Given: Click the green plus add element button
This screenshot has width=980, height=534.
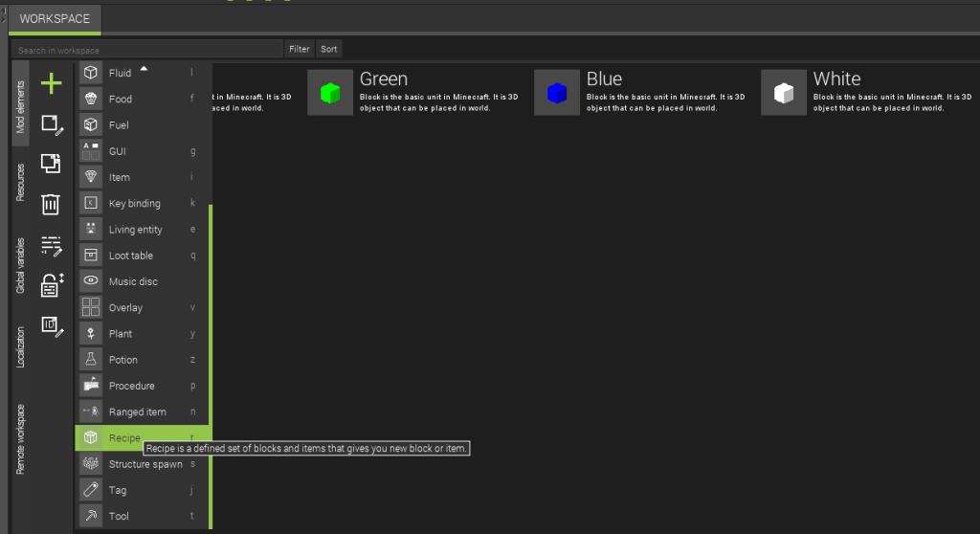Looking at the screenshot, I should pyautogui.click(x=51, y=84).
